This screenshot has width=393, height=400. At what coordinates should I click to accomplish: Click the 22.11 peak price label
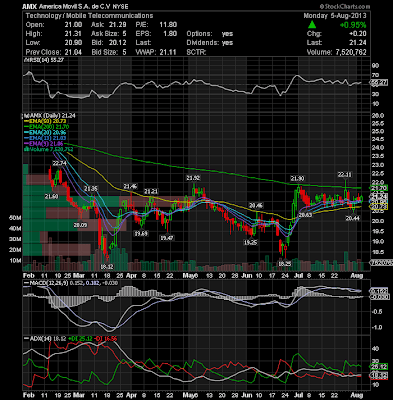coord(345,175)
